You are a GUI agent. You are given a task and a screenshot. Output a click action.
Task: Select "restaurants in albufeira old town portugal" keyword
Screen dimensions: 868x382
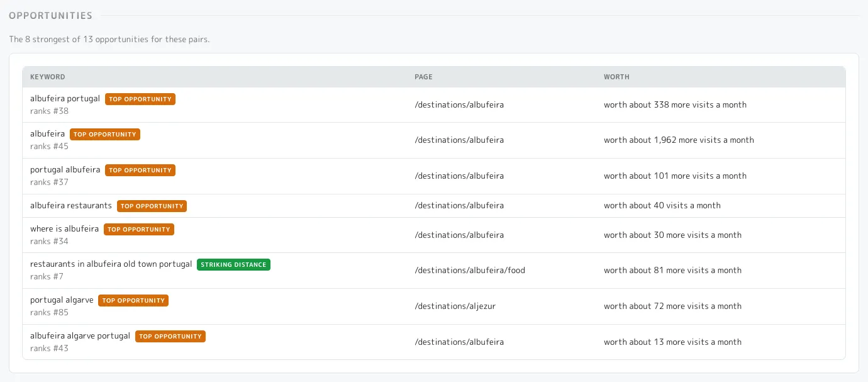tap(111, 264)
